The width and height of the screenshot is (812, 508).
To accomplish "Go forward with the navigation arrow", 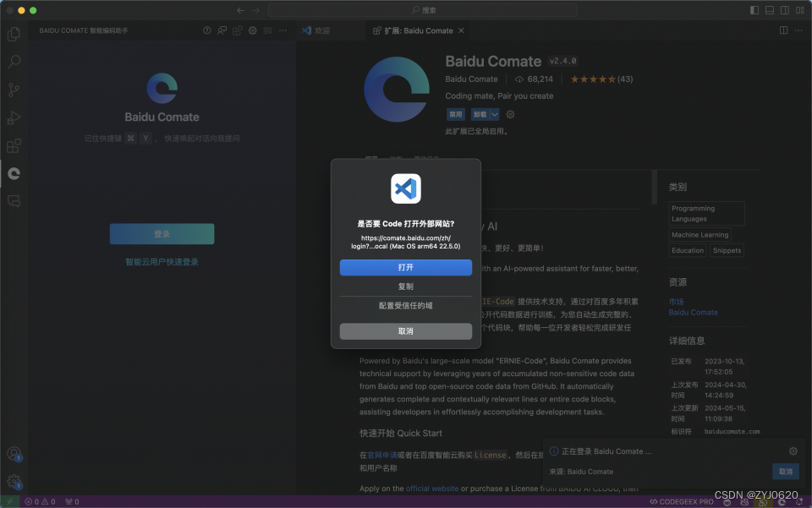I will point(255,10).
